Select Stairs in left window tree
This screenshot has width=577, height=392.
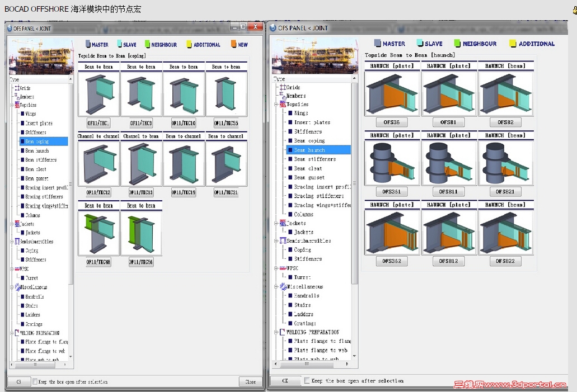[31, 305]
